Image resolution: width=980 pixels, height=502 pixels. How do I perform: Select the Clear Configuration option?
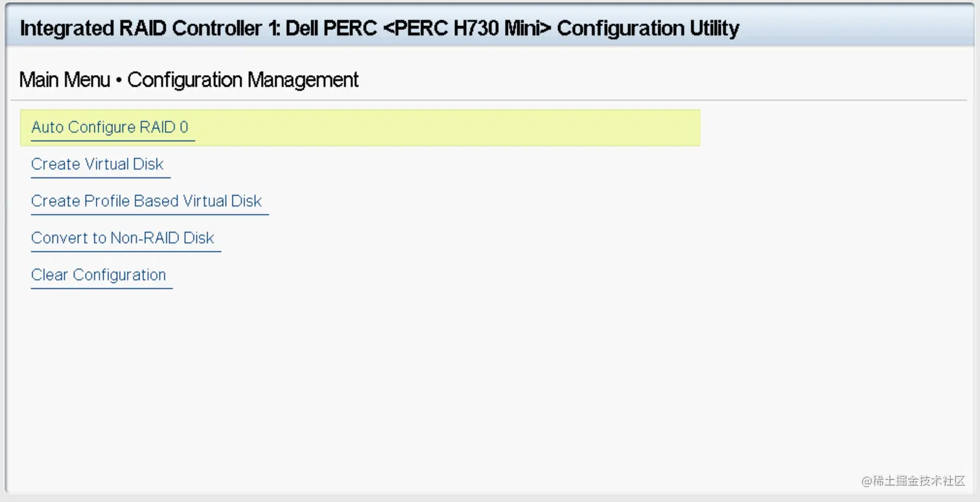pos(99,275)
